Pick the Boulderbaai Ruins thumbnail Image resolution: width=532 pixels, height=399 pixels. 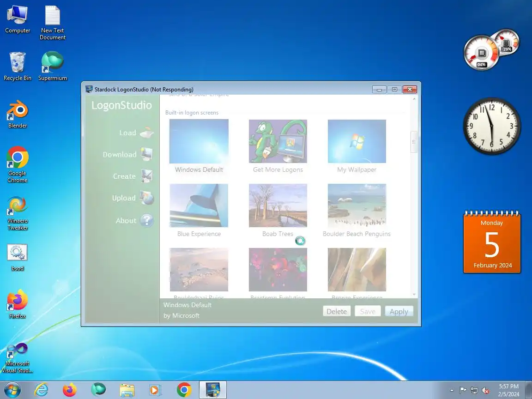coord(199,269)
